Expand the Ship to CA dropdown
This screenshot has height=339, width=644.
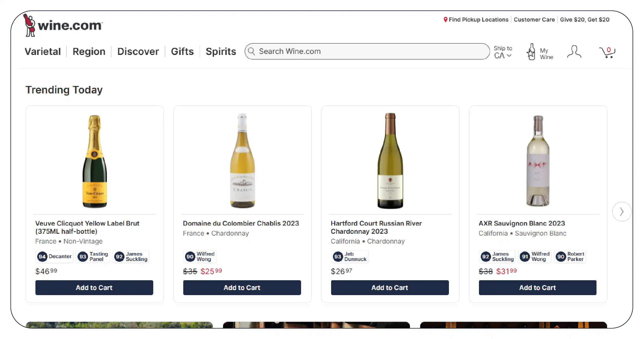503,52
